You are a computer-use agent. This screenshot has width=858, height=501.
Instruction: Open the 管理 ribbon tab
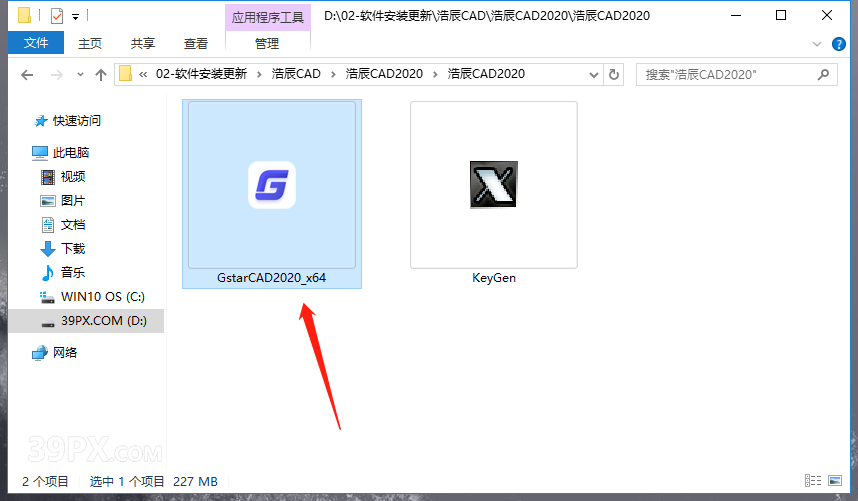pyautogui.click(x=267, y=43)
